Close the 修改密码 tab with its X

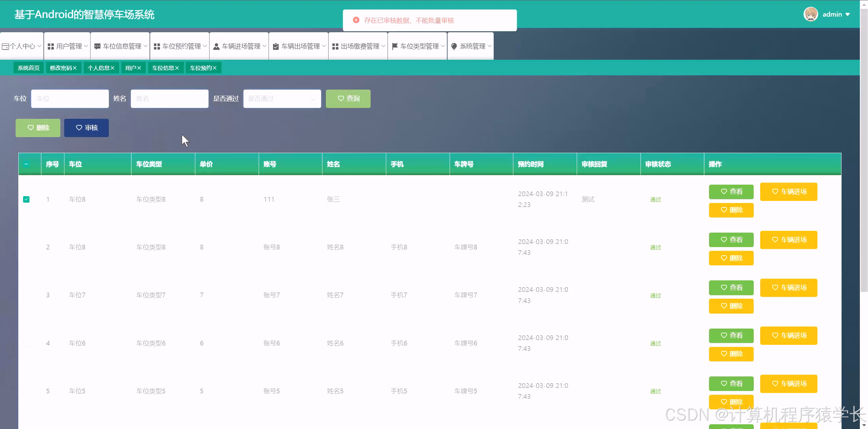pyautogui.click(x=75, y=68)
